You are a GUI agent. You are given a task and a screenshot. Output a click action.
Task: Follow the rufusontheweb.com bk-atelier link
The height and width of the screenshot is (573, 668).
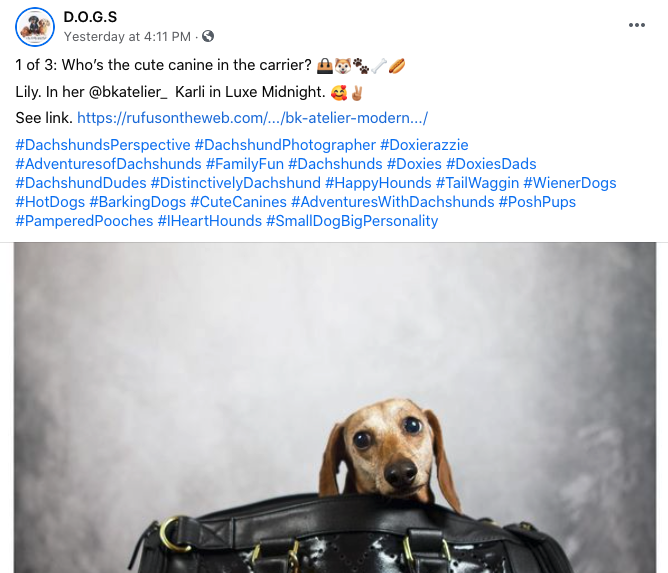click(252, 118)
